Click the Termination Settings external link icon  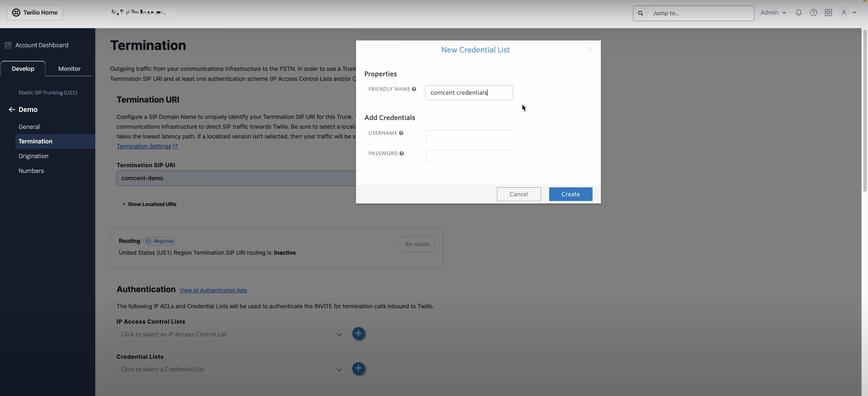click(x=175, y=146)
